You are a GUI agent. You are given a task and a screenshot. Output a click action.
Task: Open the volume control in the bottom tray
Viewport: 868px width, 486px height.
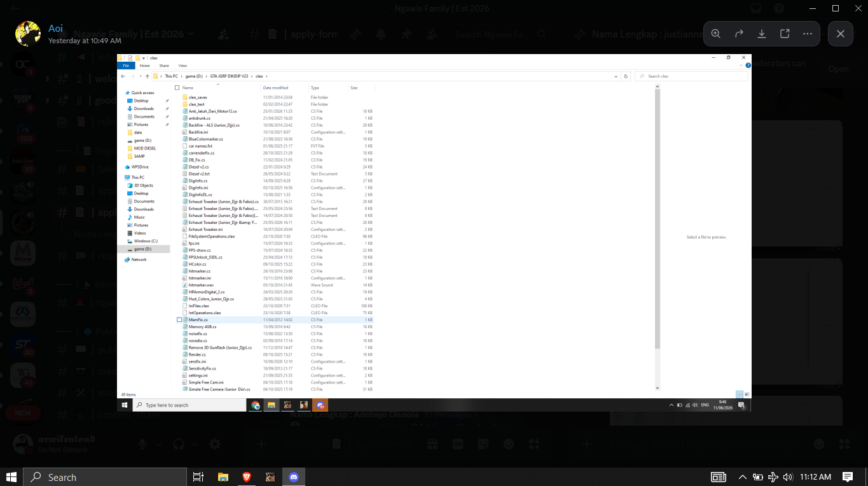[789, 476]
